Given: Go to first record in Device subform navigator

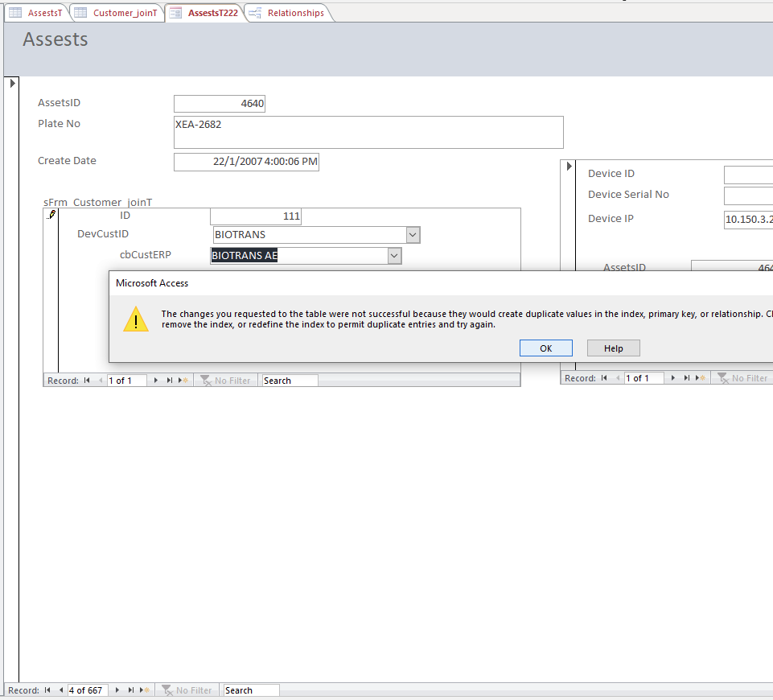Looking at the screenshot, I should tap(604, 378).
